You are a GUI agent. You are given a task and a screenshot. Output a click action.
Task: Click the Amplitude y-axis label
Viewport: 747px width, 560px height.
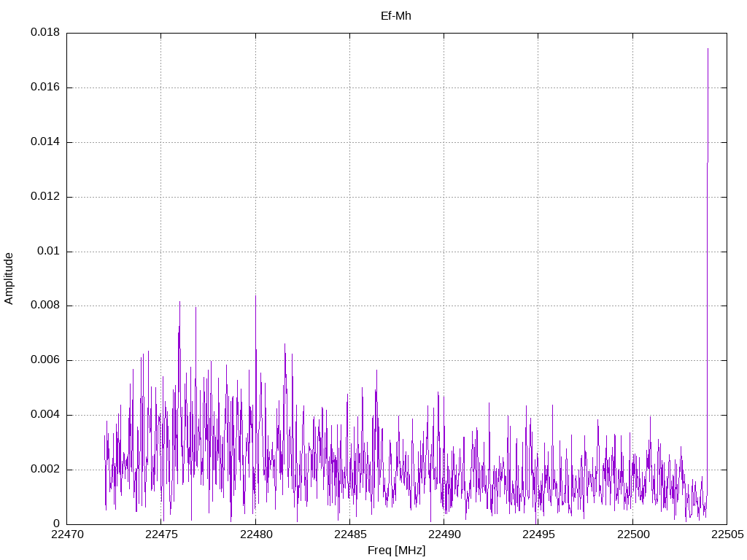[9, 278]
